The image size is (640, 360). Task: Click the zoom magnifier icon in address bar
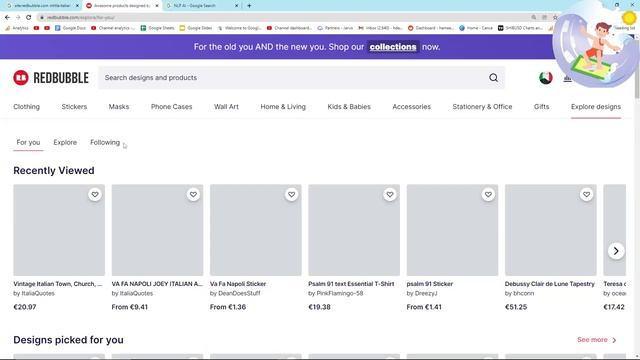533,18
